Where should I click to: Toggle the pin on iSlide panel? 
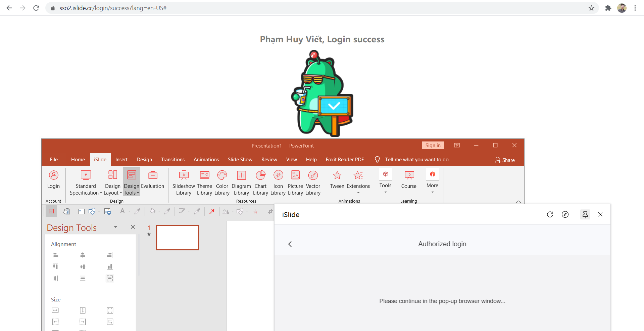pos(585,214)
